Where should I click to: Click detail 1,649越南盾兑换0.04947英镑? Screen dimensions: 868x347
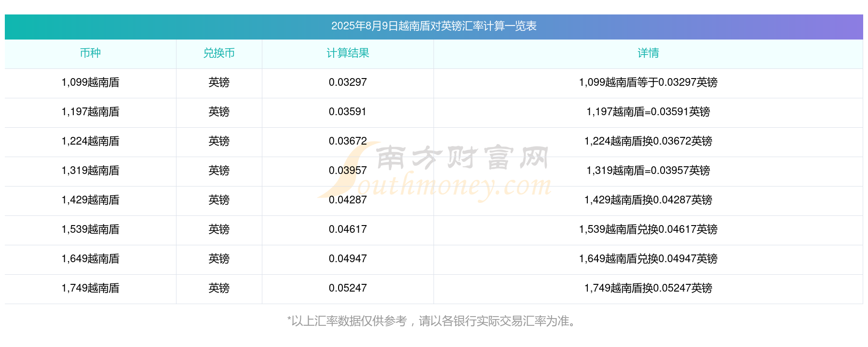click(648, 259)
